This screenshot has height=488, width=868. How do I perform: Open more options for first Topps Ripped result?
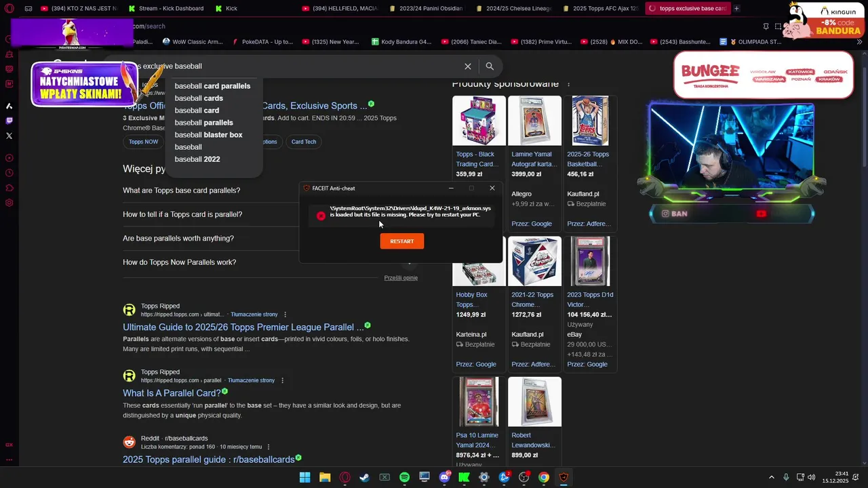[x=285, y=314]
